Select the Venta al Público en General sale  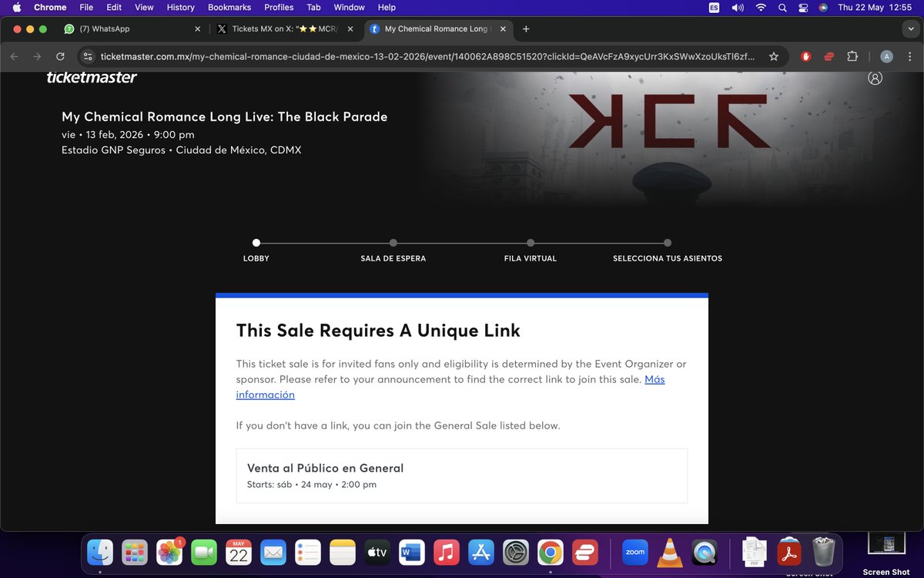462,476
